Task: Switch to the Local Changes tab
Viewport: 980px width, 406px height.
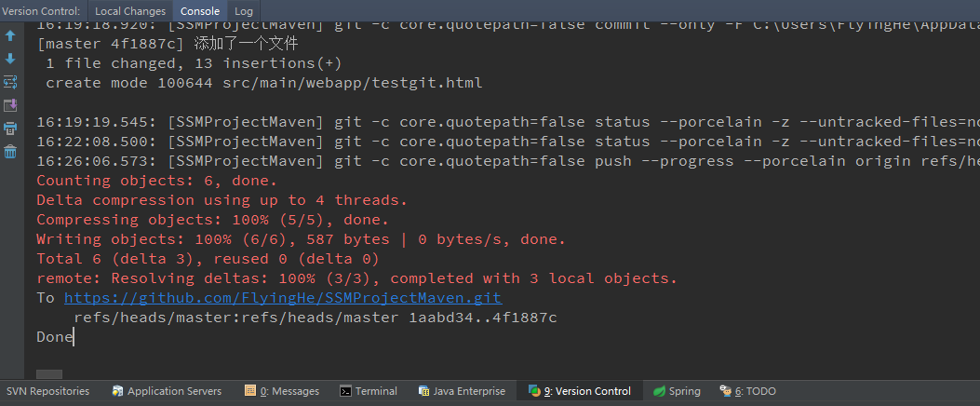Action: pyautogui.click(x=130, y=10)
